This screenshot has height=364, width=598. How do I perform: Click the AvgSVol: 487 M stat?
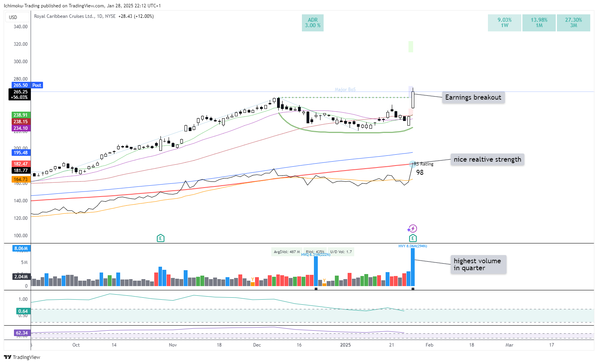[x=287, y=252]
